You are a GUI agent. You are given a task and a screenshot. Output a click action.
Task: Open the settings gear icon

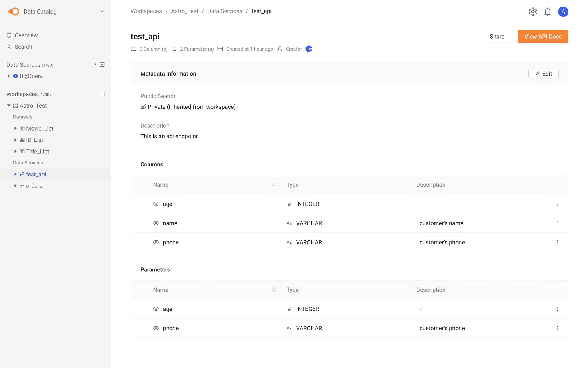click(x=533, y=11)
